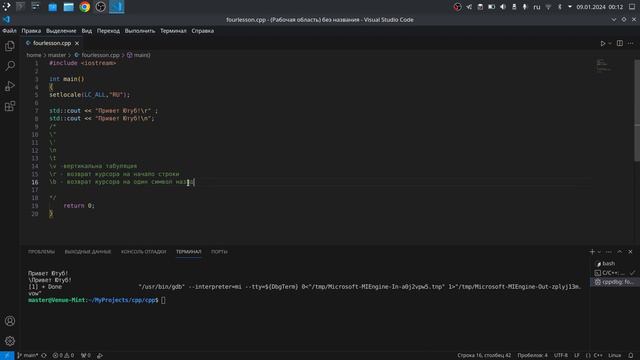Click the forwarded ports status entry
This screenshot has width=640, height=360.
(x=86, y=356)
